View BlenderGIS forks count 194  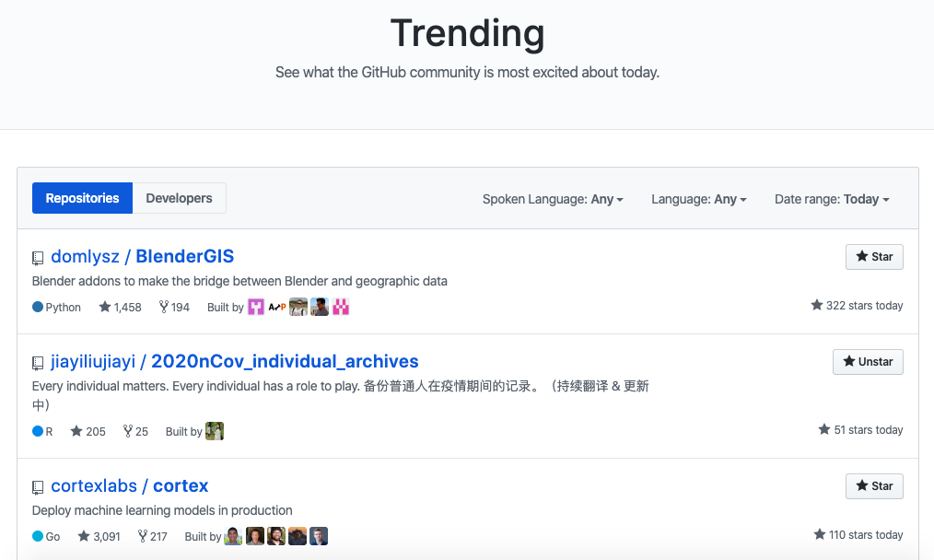(174, 307)
